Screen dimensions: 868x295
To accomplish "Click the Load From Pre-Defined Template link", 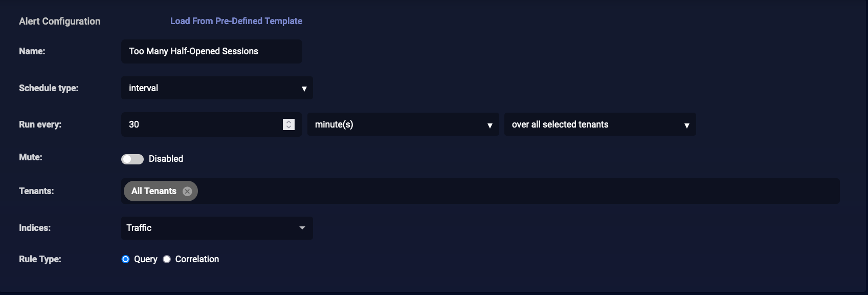I will [x=236, y=21].
